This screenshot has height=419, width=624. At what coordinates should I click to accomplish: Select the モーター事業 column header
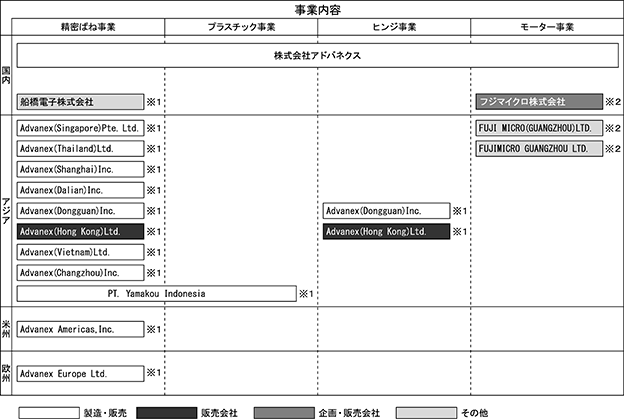tap(547, 27)
